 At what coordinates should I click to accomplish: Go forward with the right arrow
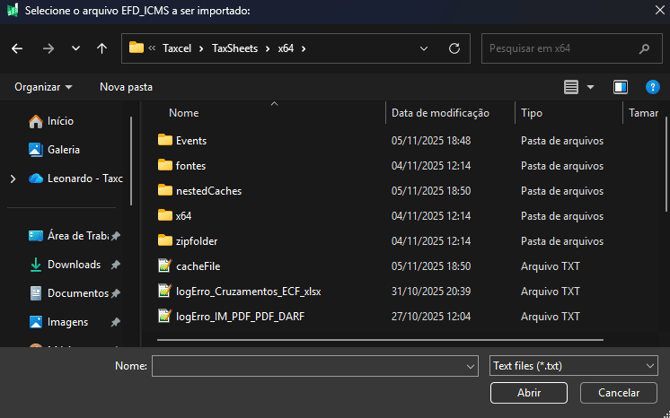pyautogui.click(x=48, y=49)
